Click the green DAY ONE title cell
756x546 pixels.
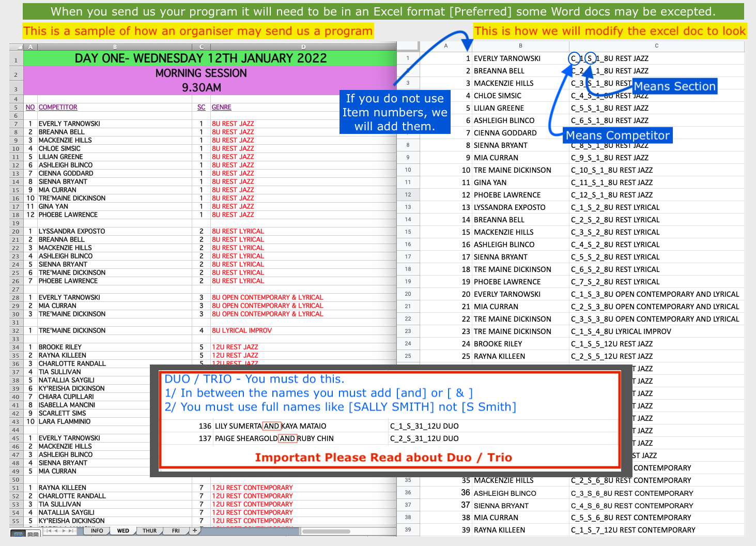(x=200, y=58)
